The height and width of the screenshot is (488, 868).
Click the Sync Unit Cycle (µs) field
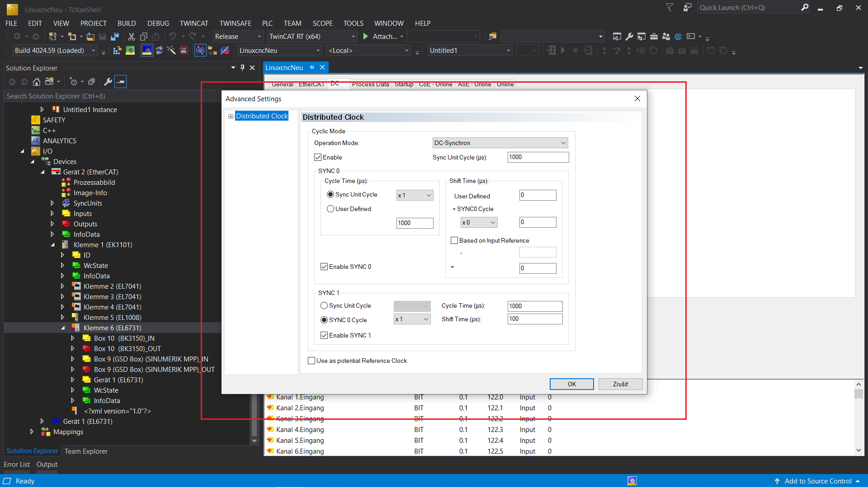coord(538,157)
